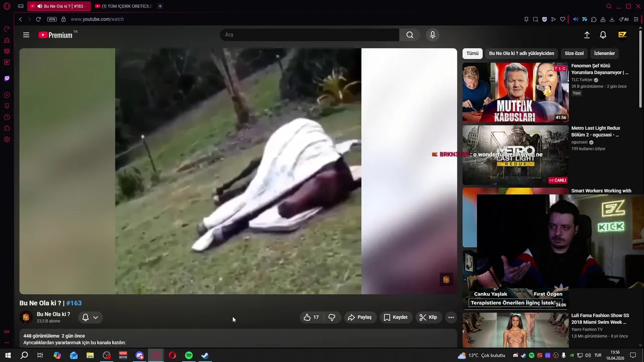This screenshot has width=644, height=362.
Task: Visit the Bu Ne Ola ki ? channel name
Action: click(x=53, y=314)
